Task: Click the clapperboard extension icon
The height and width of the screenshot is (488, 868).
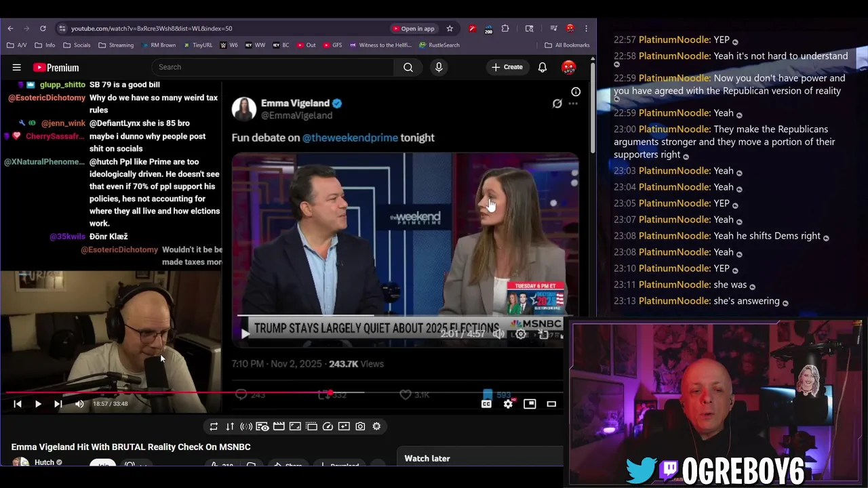Action: (x=279, y=426)
